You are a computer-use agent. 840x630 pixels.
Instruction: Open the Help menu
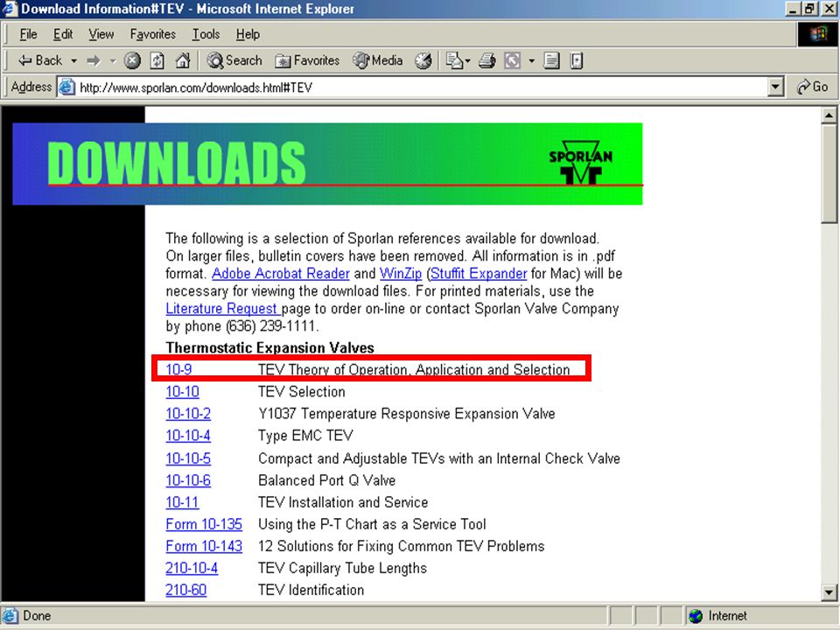pos(248,34)
